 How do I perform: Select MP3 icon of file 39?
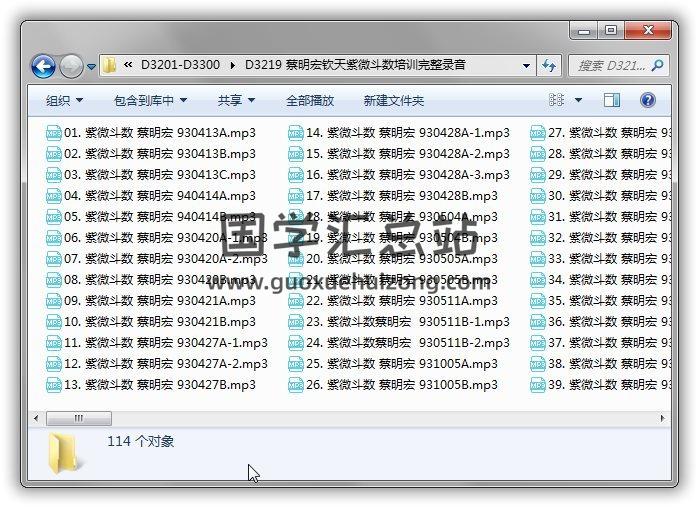[538, 385]
